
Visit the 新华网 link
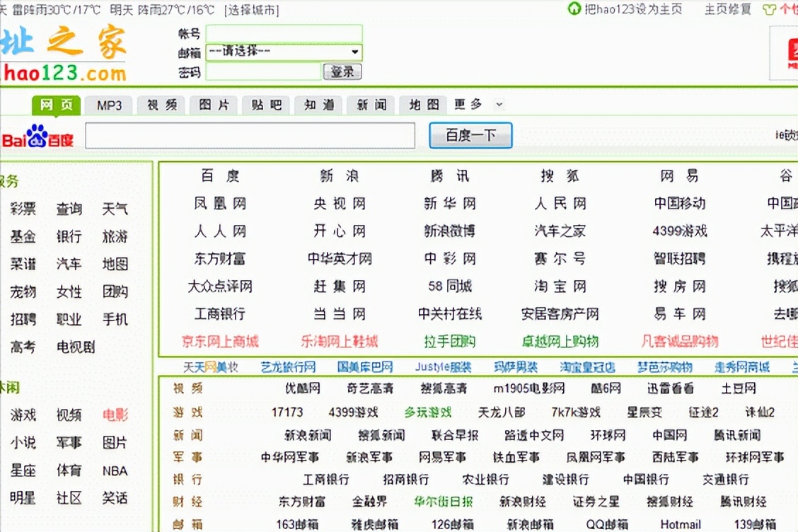[450, 204]
